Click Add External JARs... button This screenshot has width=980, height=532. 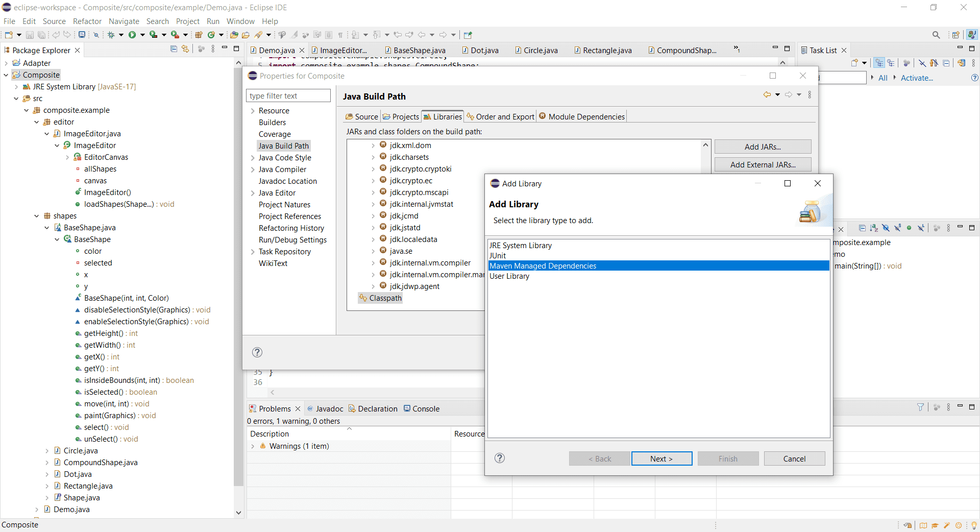click(x=763, y=164)
